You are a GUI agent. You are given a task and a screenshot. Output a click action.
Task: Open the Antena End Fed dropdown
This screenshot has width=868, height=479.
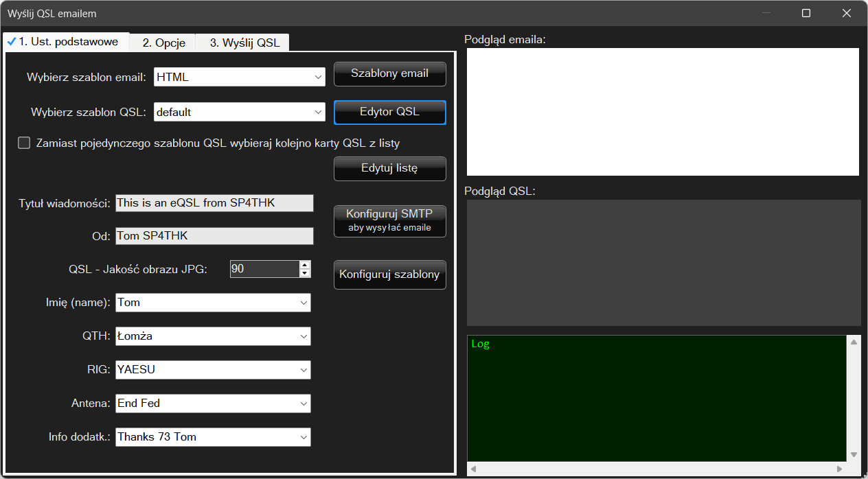[304, 404]
